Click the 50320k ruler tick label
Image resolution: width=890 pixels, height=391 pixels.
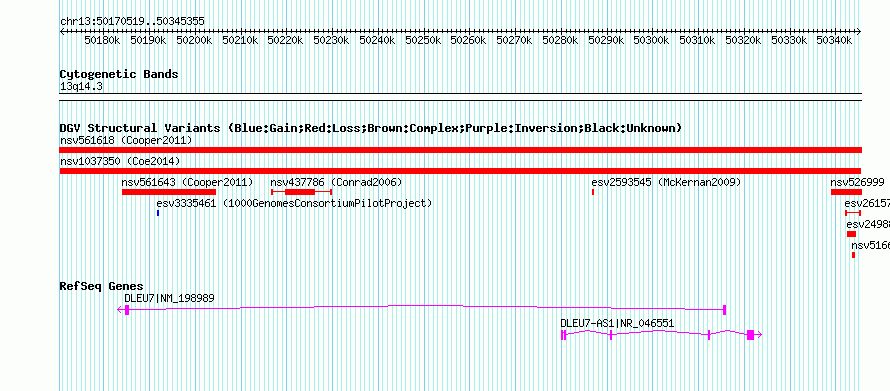[743, 40]
